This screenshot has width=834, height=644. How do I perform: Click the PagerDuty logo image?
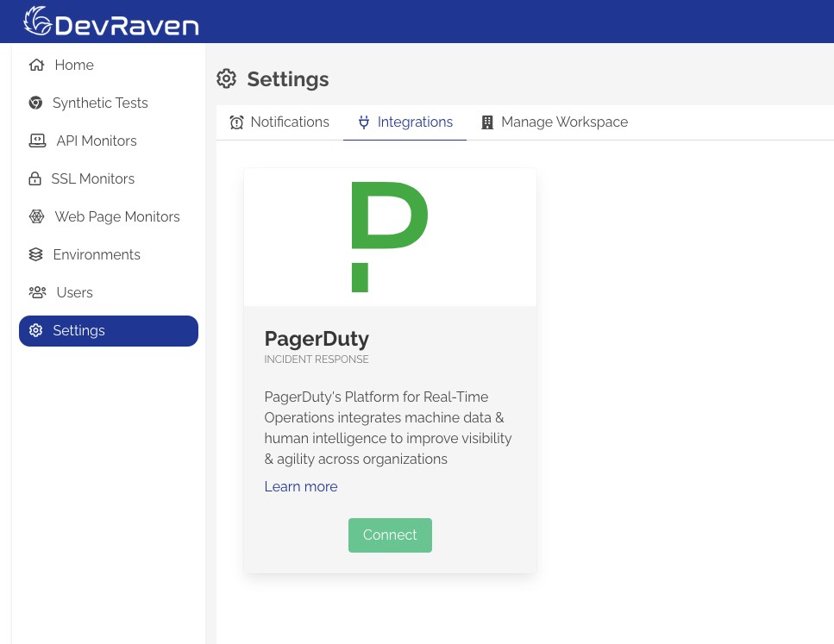390,236
